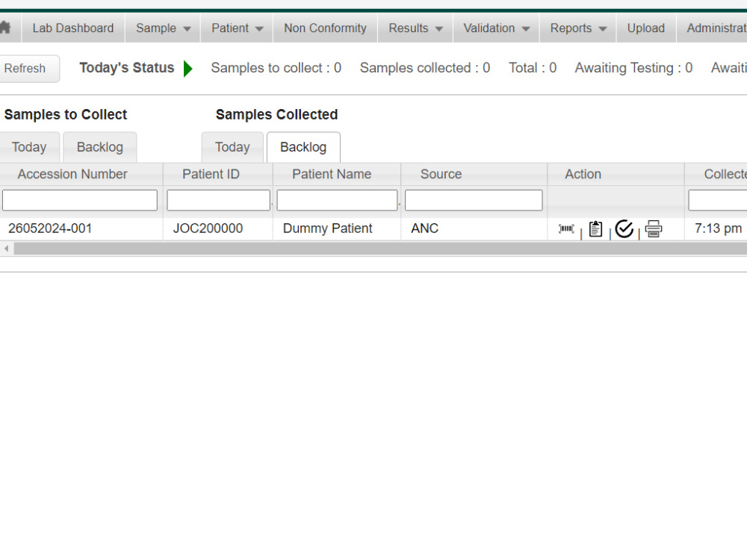Select Dummy Patient name cell

pyautogui.click(x=337, y=229)
